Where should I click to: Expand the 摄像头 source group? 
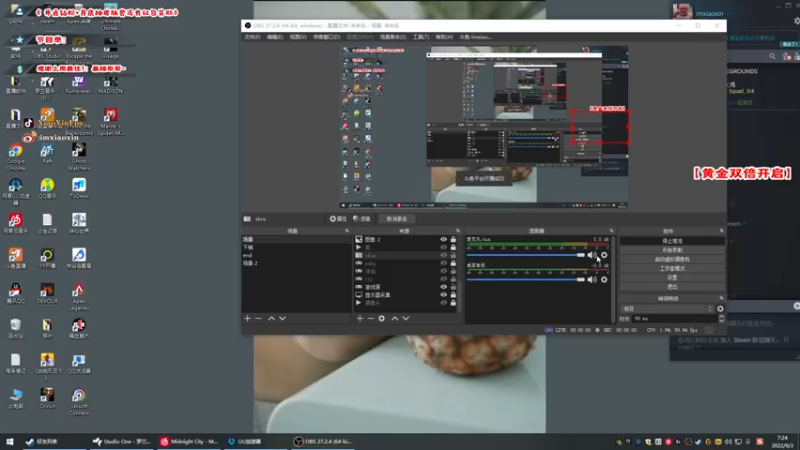(x=359, y=303)
